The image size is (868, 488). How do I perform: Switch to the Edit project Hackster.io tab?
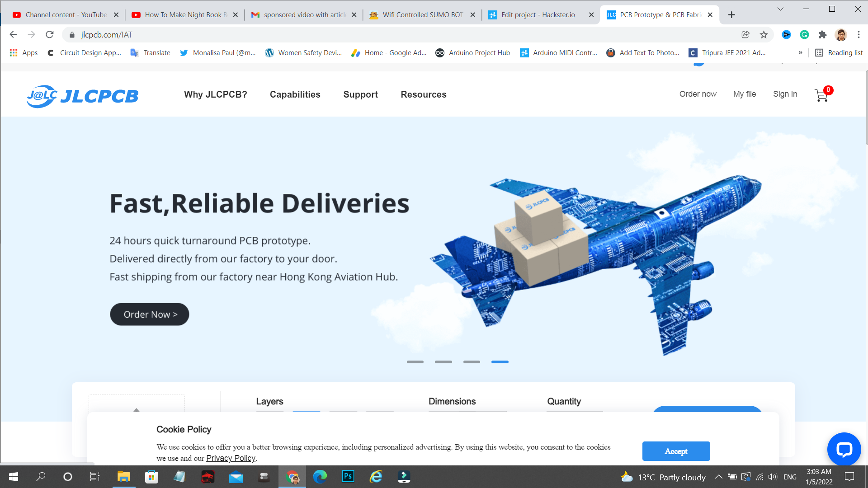click(x=538, y=15)
